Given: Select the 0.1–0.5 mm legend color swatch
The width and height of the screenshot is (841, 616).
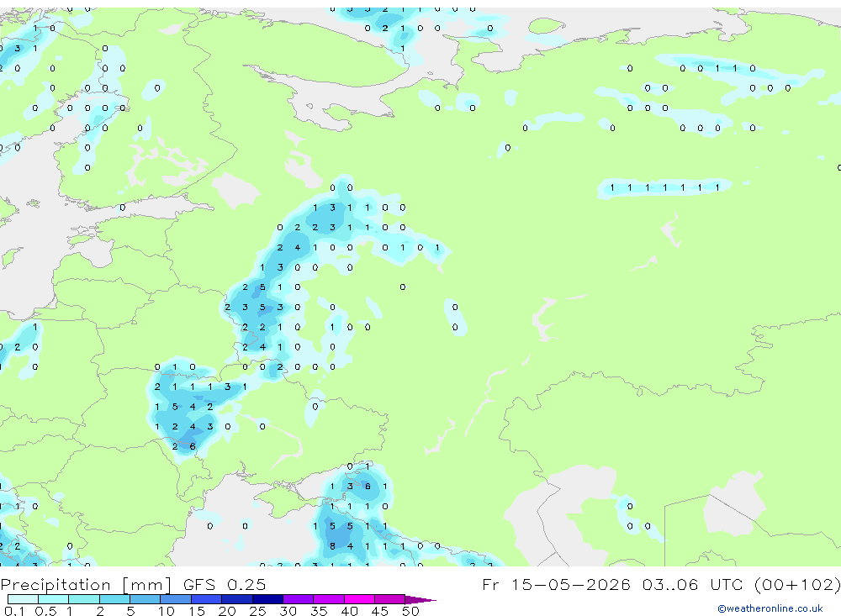Looking at the screenshot, I should point(23,599).
